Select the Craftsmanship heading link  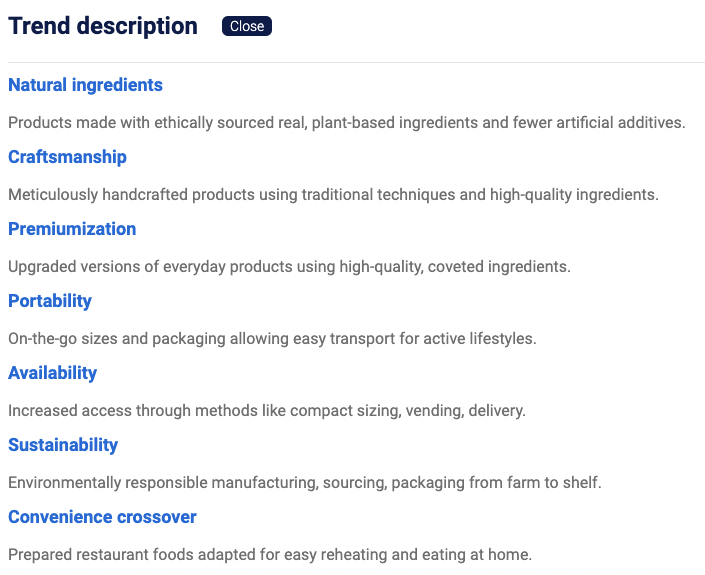67,157
